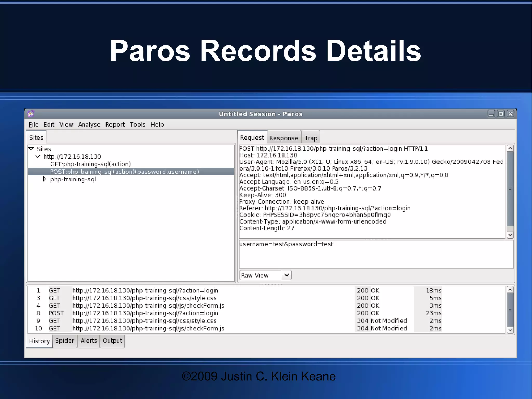Click the request header scrollbar thumb
The image size is (532, 399).
[x=510, y=188]
